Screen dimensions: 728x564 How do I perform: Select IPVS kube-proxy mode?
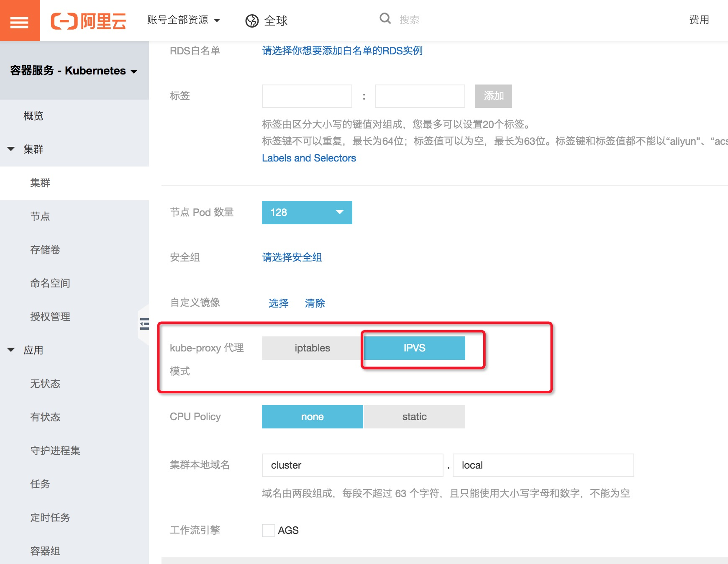point(414,348)
